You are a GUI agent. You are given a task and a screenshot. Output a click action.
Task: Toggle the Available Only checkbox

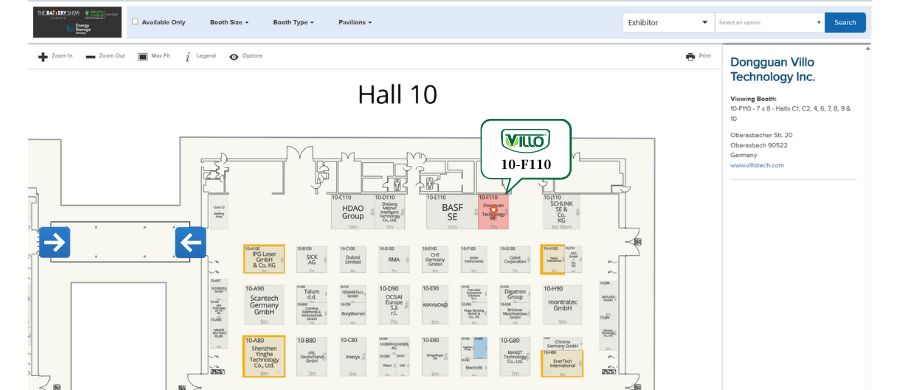coord(135,22)
